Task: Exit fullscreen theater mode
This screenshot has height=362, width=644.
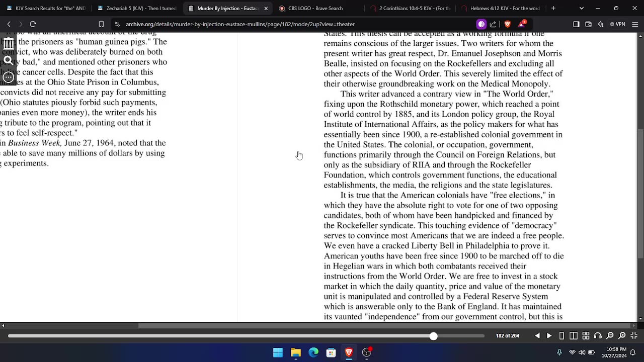Action: point(634,336)
